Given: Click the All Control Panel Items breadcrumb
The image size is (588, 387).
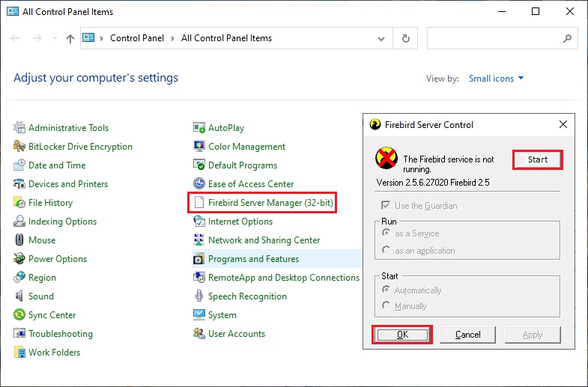Looking at the screenshot, I should (226, 38).
